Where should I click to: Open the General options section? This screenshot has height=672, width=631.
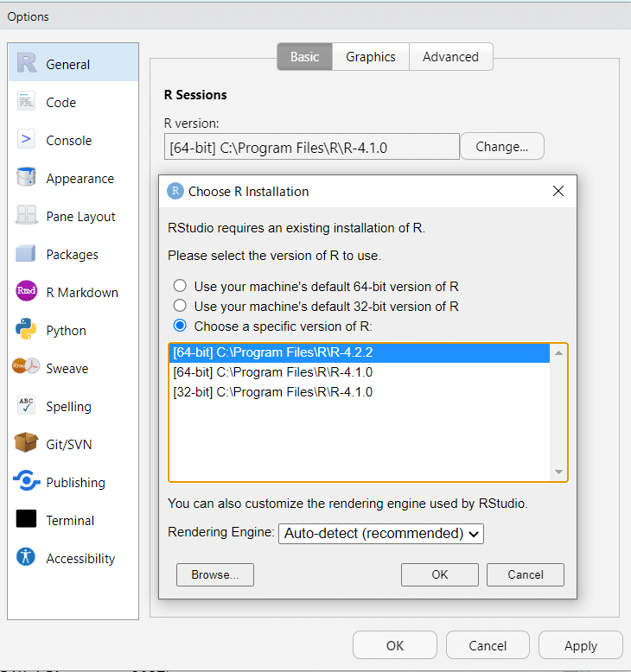(73, 62)
